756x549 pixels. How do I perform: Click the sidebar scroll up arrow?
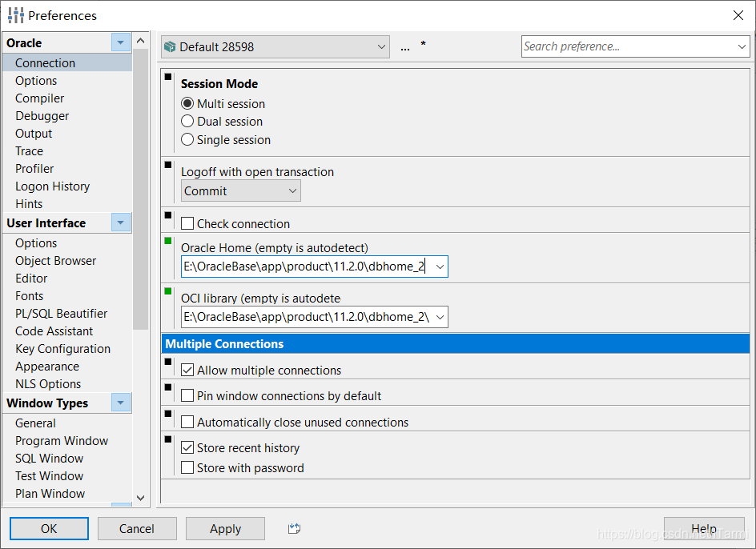point(141,41)
